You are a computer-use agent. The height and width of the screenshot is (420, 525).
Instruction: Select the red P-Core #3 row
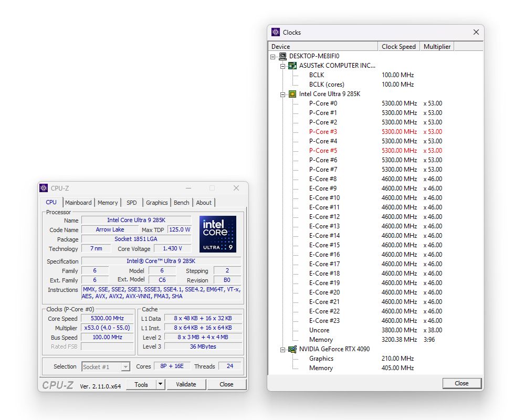(375, 132)
